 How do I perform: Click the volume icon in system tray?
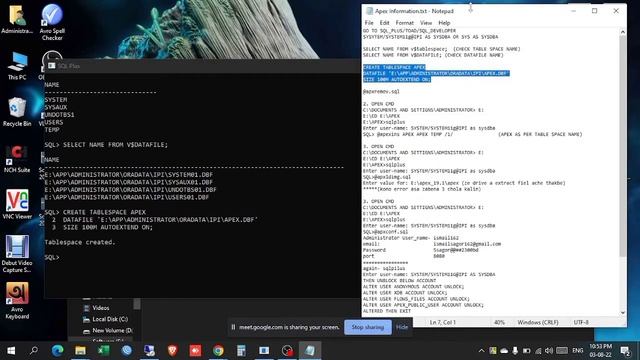tap(549, 351)
